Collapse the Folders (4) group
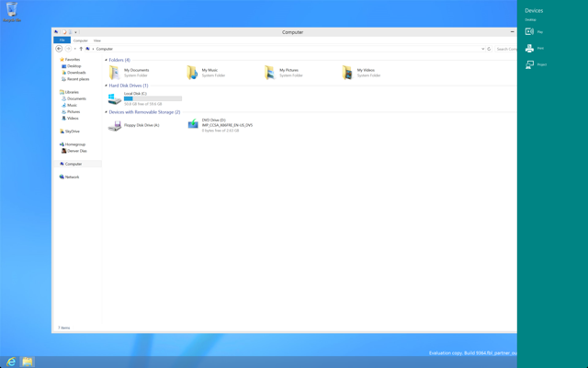This screenshot has width=588, height=368. (x=106, y=60)
